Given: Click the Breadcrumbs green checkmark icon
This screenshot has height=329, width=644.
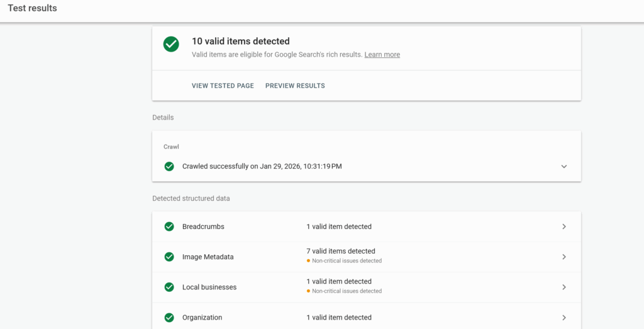Looking at the screenshot, I should pos(169,226).
